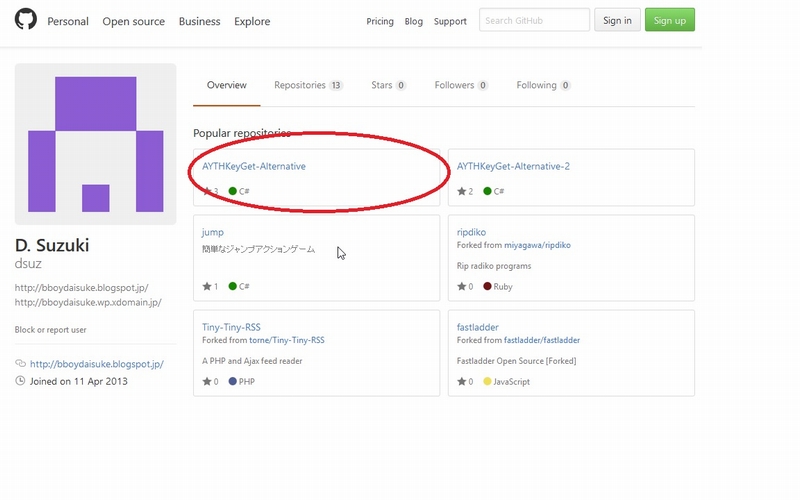
Task: Click the yellow JavaScript language dot
Action: [x=487, y=381]
